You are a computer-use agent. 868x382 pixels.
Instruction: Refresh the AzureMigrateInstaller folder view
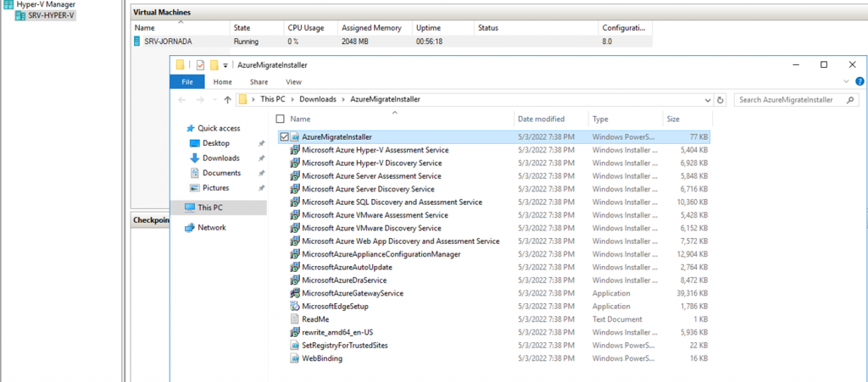[721, 100]
